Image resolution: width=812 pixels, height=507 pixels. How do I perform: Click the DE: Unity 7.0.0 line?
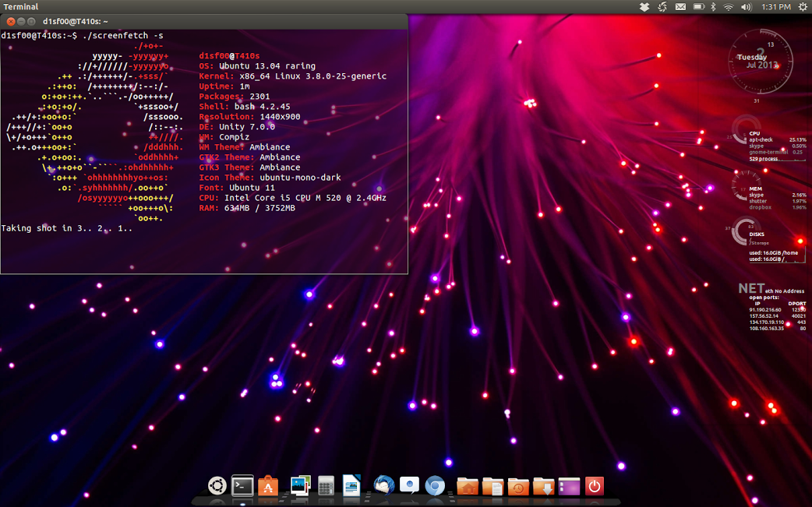[x=237, y=127]
